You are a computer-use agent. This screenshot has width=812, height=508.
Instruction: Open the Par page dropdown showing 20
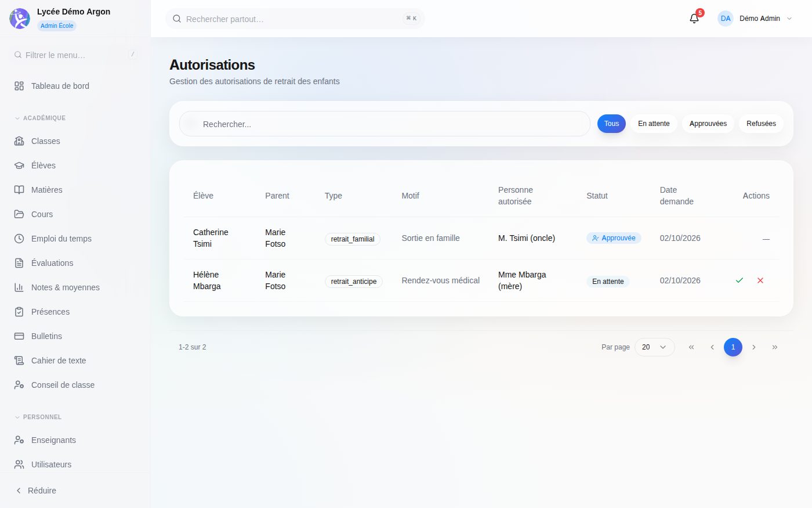click(x=655, y=347)
